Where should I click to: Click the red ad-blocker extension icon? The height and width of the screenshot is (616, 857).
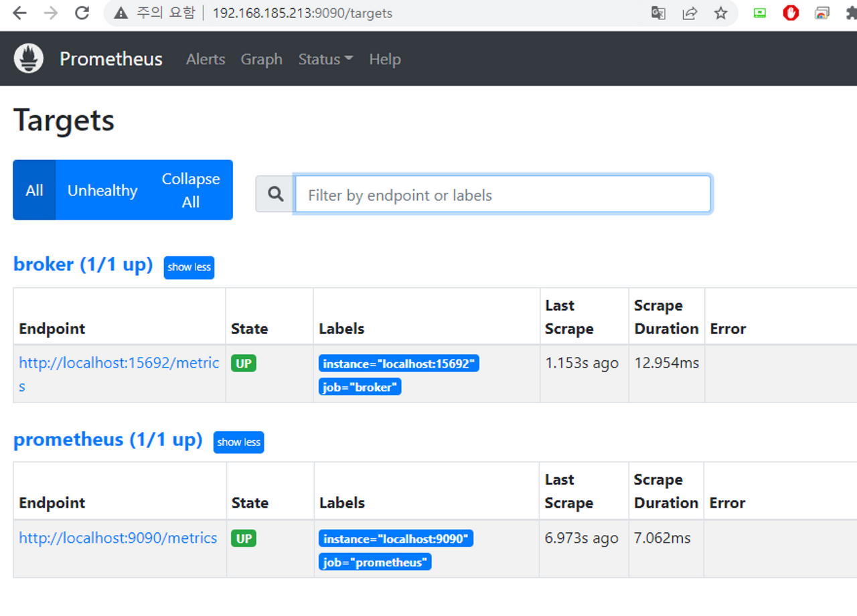click(791, 13)
